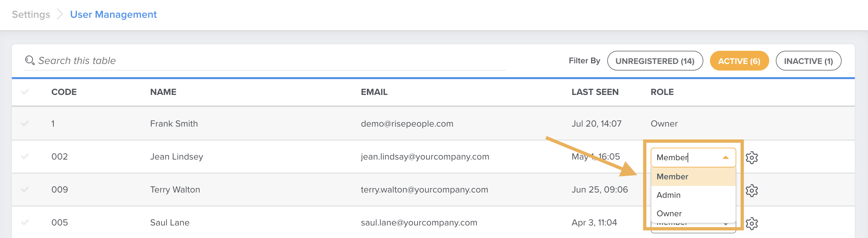868x238 pixels.
Task: Open User Management breadcrumb link
Action: 113,15
